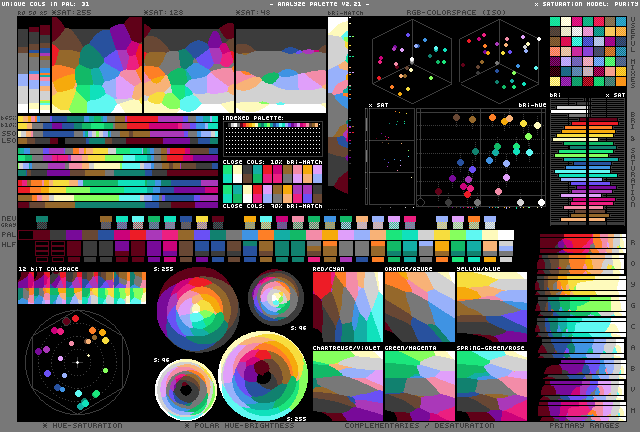The image size is (640, 432).
Task: Open the Yellow/Blue complementary chart
Action: click(491, 307)
